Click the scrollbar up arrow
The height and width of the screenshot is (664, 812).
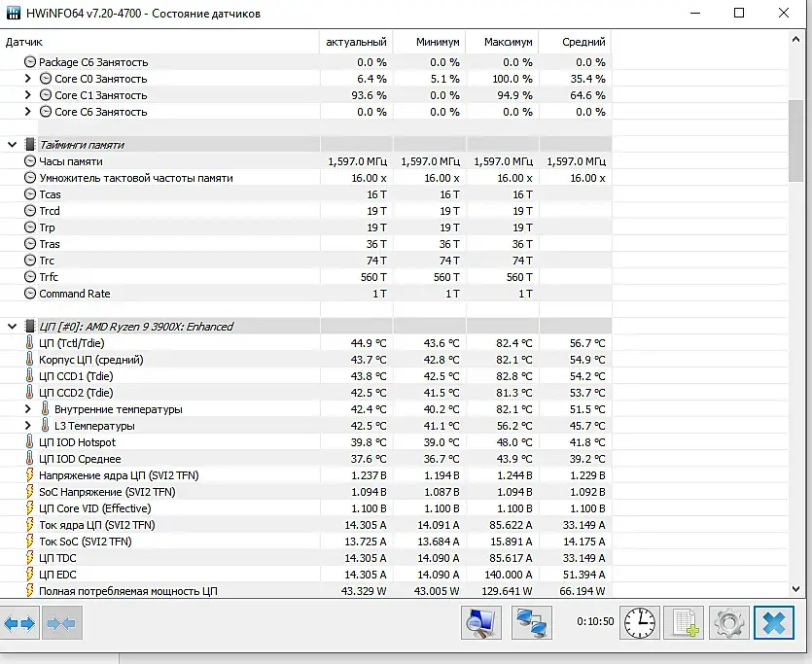(x=795, y=39)
